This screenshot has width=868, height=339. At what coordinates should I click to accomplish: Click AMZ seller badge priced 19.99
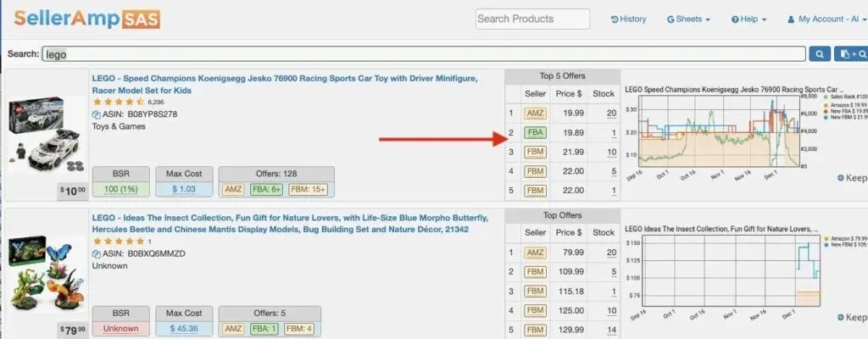point(536,114)
